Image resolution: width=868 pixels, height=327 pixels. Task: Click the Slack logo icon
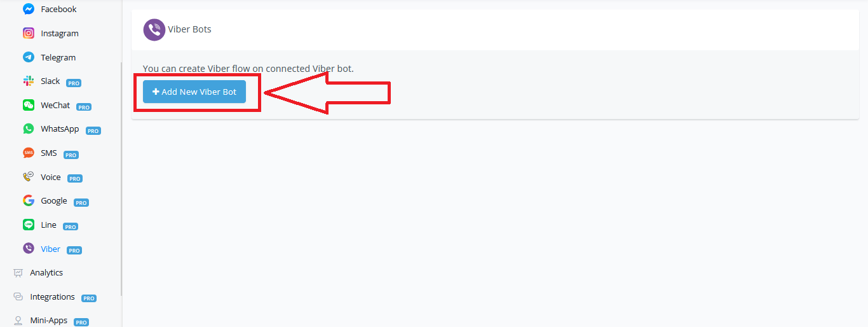(x=29, y=81)
